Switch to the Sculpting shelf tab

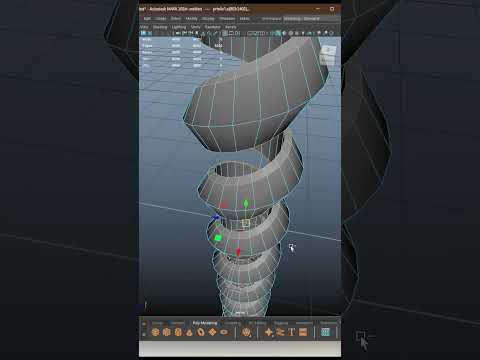233,323
